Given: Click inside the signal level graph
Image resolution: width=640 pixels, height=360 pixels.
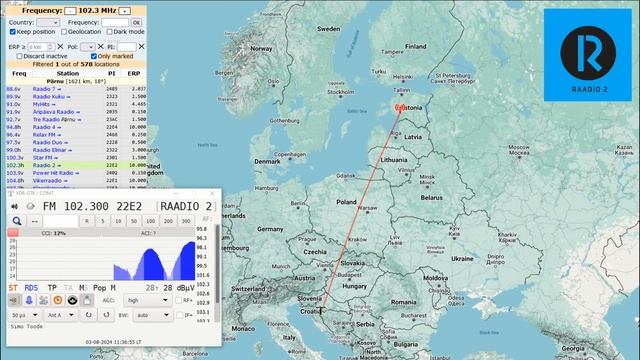Looking at the screenshot, I should pos(106,260).
